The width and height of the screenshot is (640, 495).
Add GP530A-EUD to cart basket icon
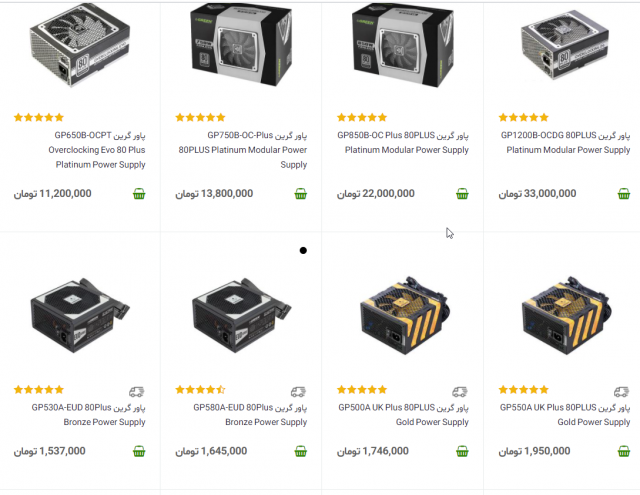(x=139, y=451)
